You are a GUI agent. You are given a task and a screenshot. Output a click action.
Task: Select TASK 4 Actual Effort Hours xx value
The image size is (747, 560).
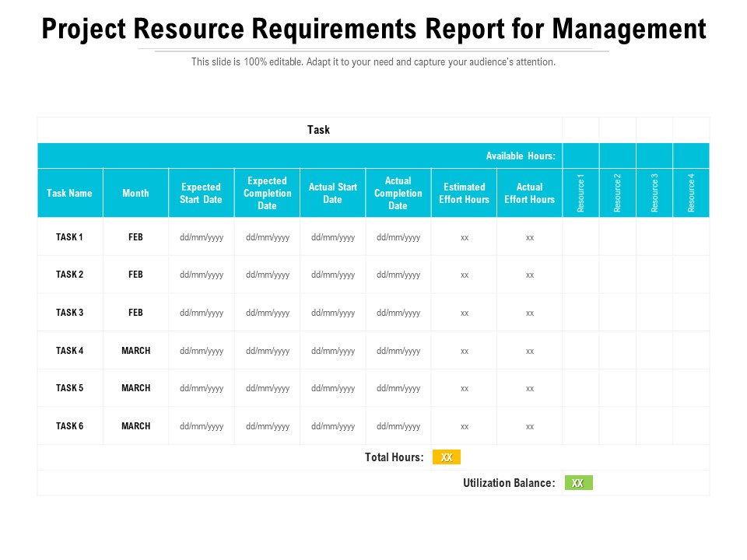[x=530, y=352]
